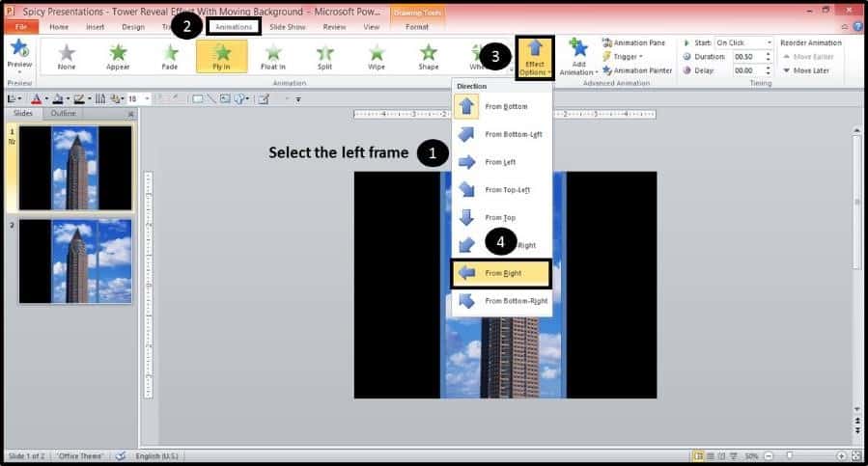Switch to the View tab

[x=372, y=27]
